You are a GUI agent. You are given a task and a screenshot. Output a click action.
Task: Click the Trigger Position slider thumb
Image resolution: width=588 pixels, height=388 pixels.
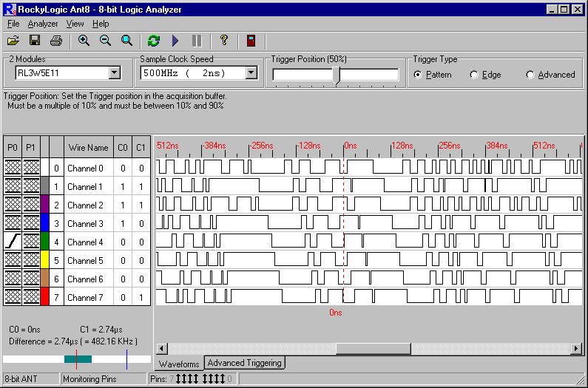[x=336, y=75]
